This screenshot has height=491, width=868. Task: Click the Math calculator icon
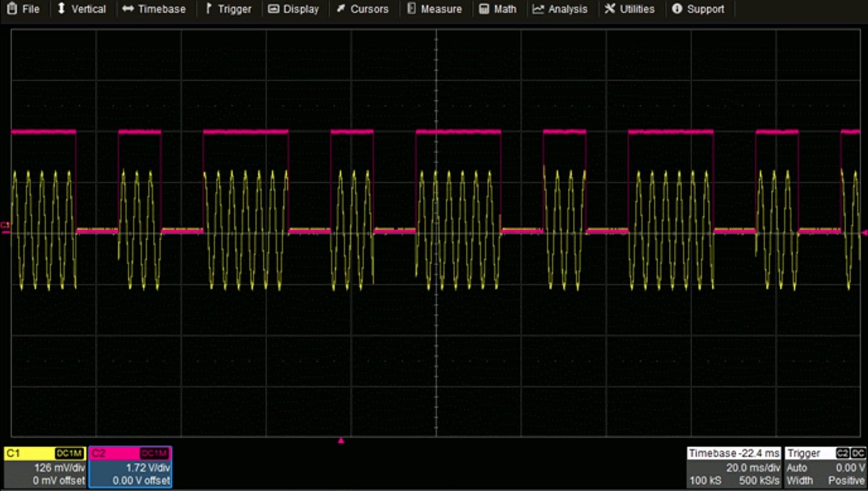(x=484, y=8)
